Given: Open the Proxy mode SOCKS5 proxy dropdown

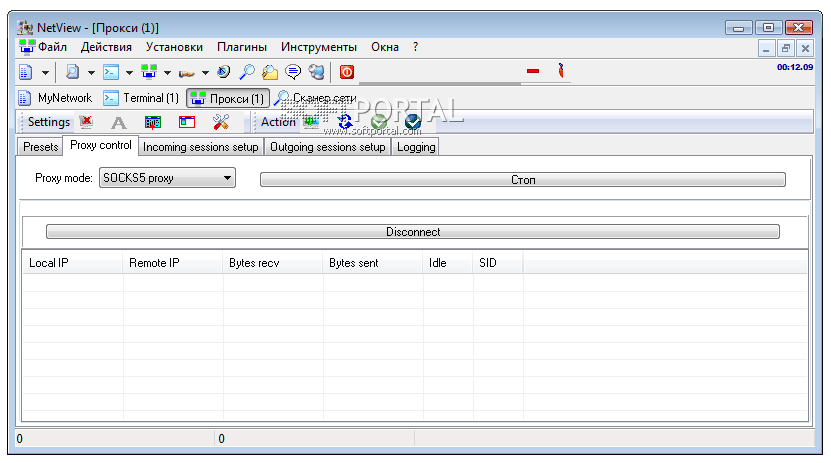Looking at the screenshot, I should pos(167,178).
